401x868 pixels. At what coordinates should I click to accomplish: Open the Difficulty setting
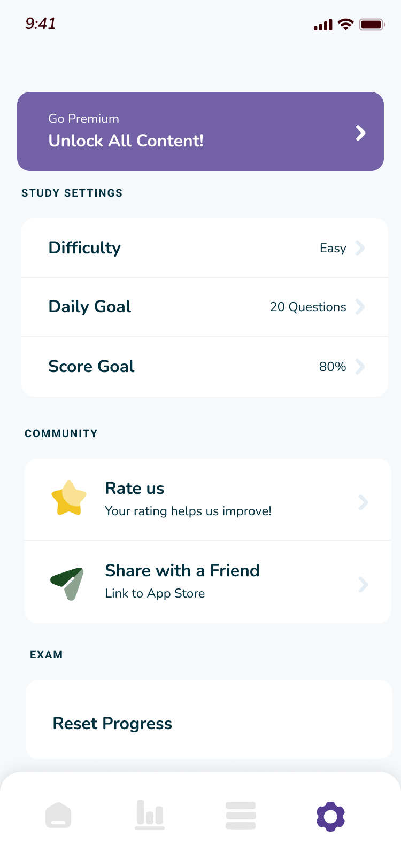point(205,248)
